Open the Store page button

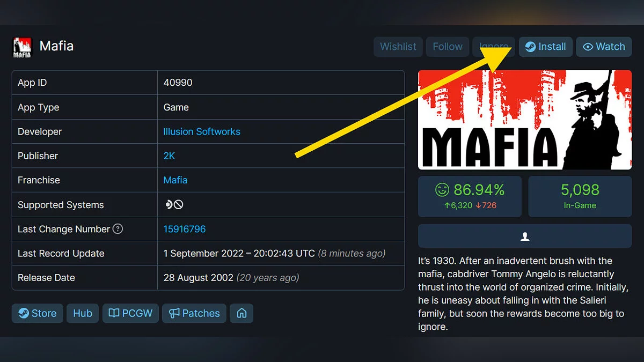pyautogui.click(x=38, y=313)
